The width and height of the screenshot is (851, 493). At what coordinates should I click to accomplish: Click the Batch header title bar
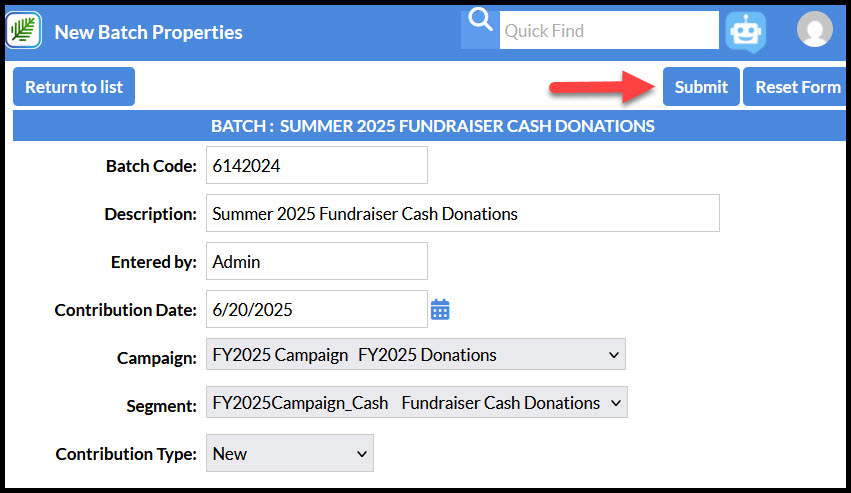pos(429,126)
